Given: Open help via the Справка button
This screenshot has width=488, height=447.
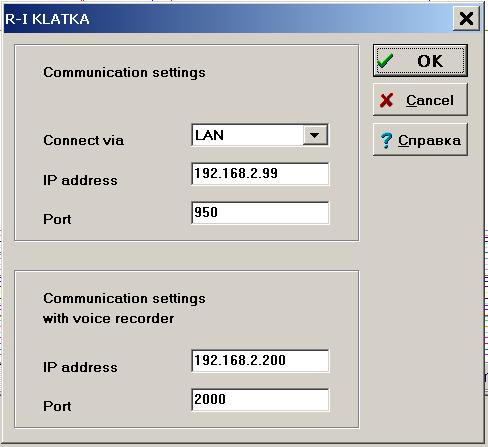Looking at the screenshot, I should coord(420,139).
